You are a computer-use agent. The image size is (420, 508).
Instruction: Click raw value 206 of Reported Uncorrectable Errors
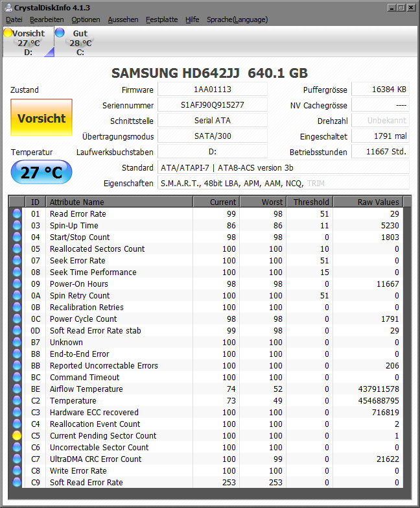[x=392, y=366]
